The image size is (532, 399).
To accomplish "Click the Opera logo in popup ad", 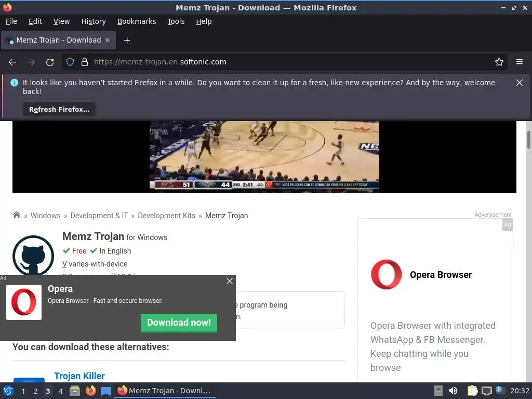I will [24, 302].
